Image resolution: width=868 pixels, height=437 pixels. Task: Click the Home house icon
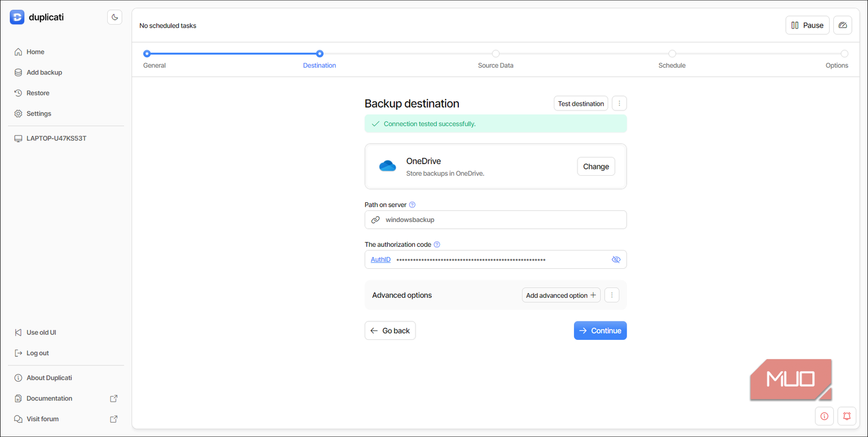point(19,52)
